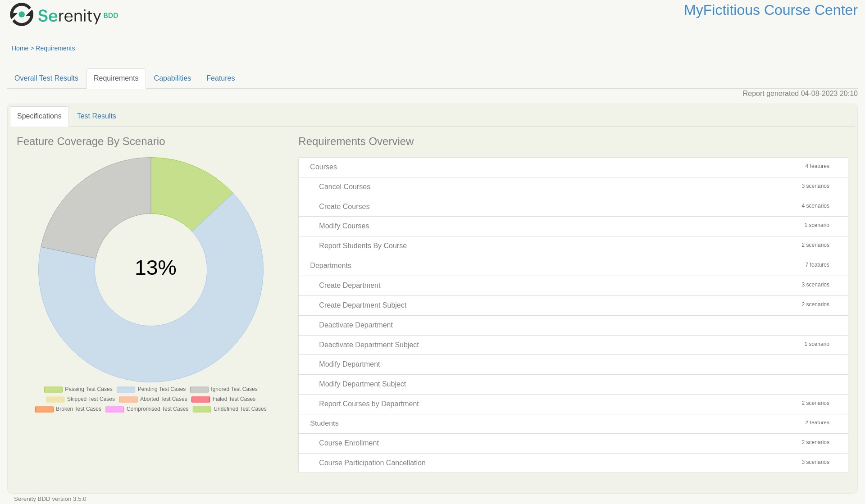Navigate to Home breadcrumb link
Viewport: 865px width, 504px height.
(x=20, y=48)
